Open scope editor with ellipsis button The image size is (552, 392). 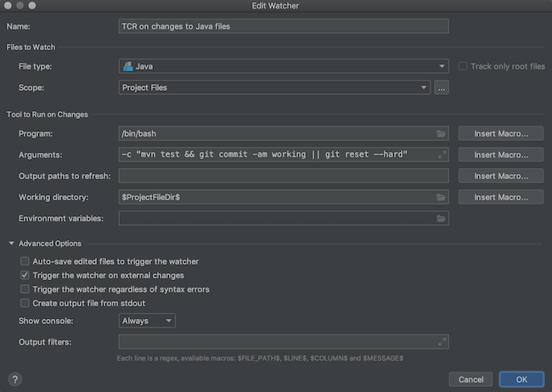click(442, 87)
